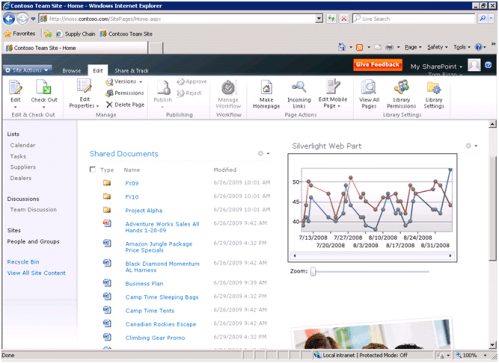Open Library Permissions

coord(401,94)
